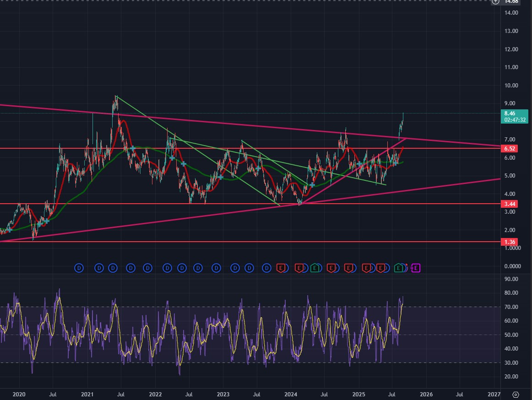Click the 2023 label on the time axis

pos(223,394)
